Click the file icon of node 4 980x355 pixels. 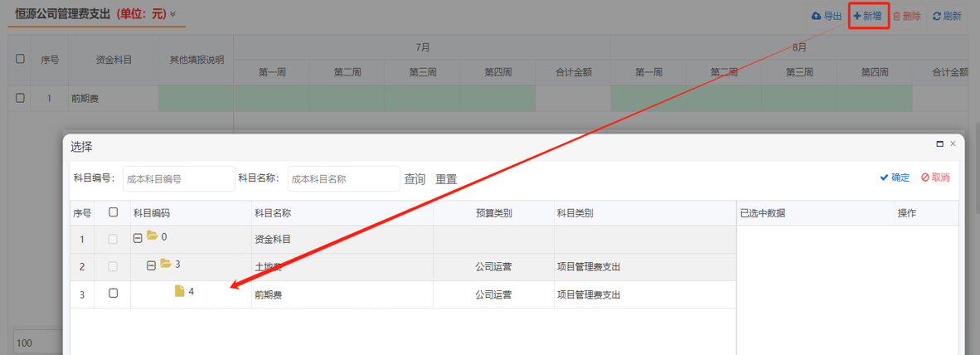(179, 290)
